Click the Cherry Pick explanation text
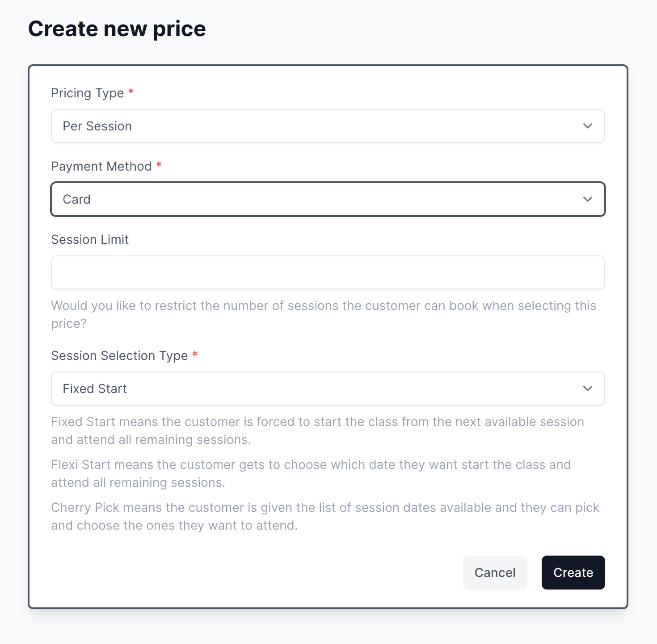657x644 pixels. 325,516
